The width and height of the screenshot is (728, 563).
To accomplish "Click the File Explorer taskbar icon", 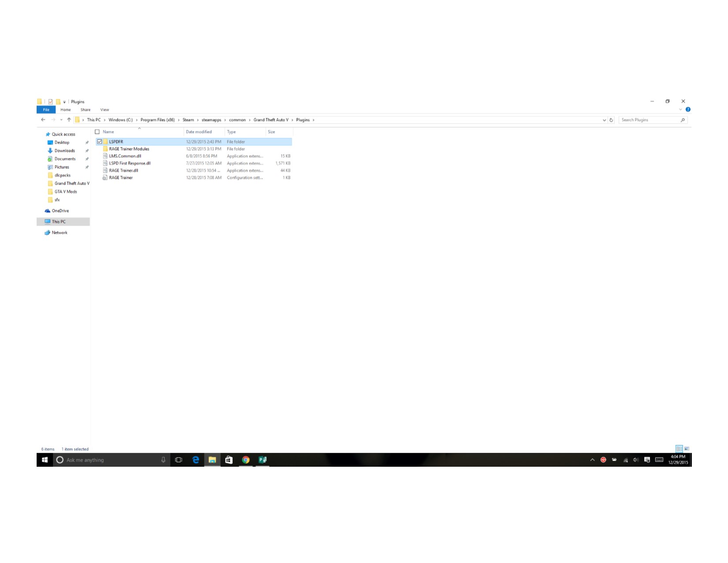I will coord(212,460).
